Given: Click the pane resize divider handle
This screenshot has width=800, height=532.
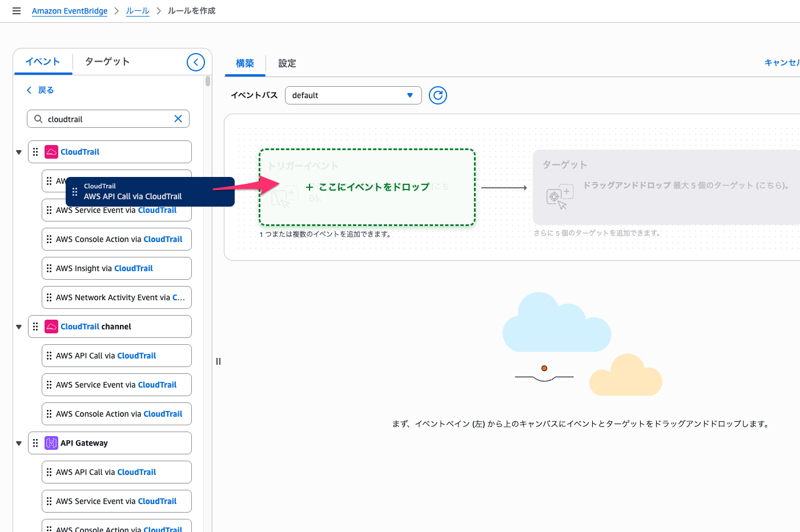Looking at the screenshot, I should (x=218, y=361).
